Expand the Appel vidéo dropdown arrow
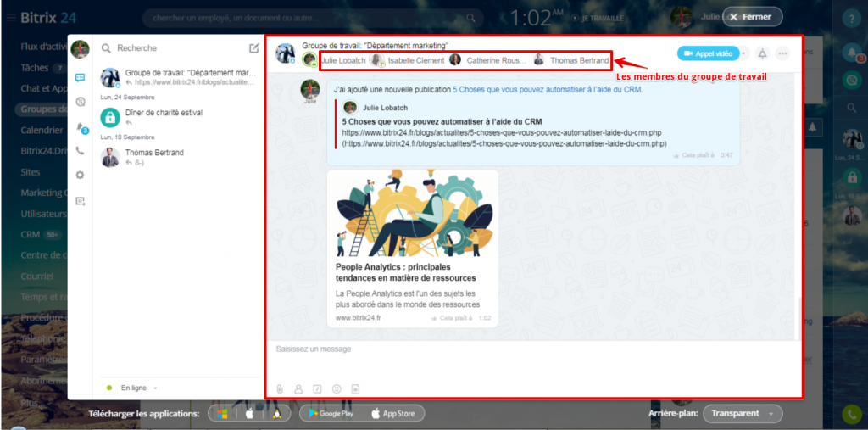The width and height of the screenshot is (868, 430). 744,53
